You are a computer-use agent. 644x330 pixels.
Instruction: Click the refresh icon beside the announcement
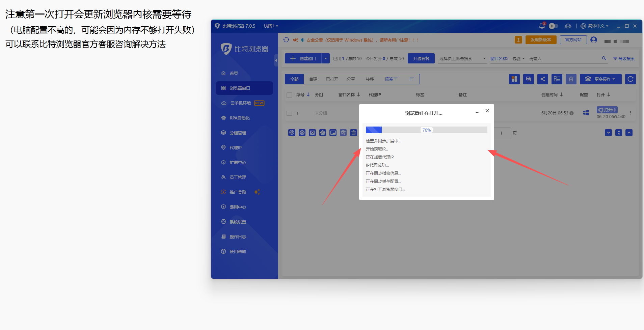(286, 40)
